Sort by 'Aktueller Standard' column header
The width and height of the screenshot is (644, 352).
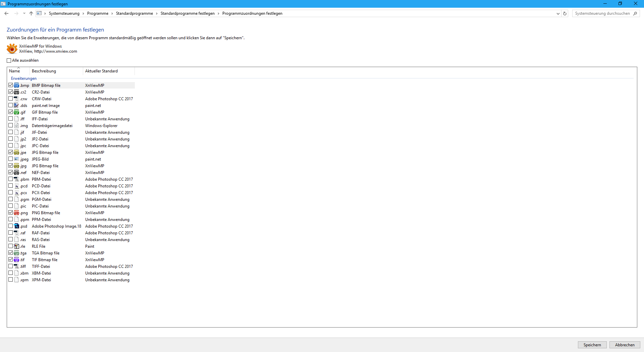(x=109, y=71)
